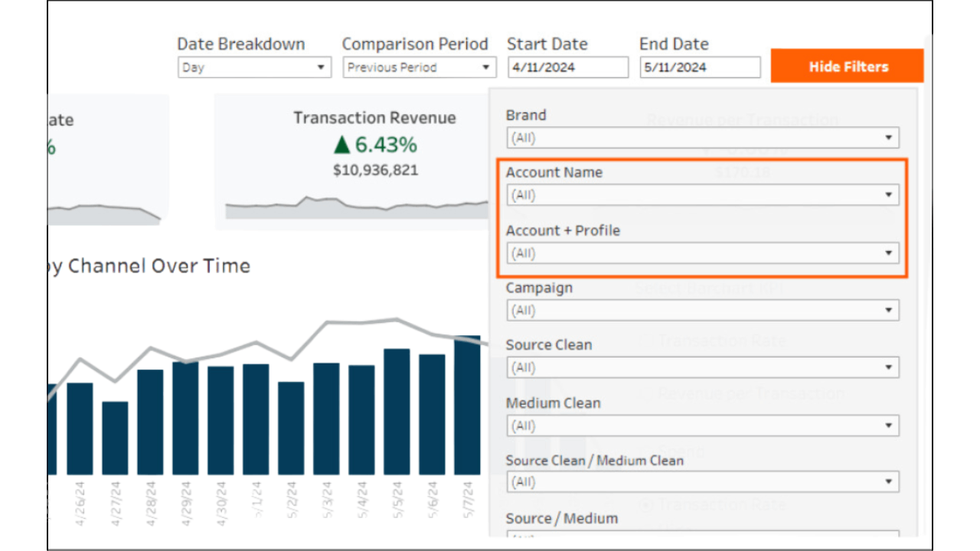Viewport: 980px width, 551px height.
Task: Expand the Account Name filter dropdown
Action: tap(702, 195)
